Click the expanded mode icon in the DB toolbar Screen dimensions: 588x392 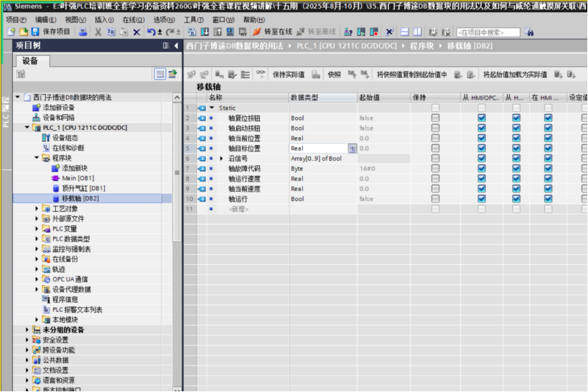246,74
